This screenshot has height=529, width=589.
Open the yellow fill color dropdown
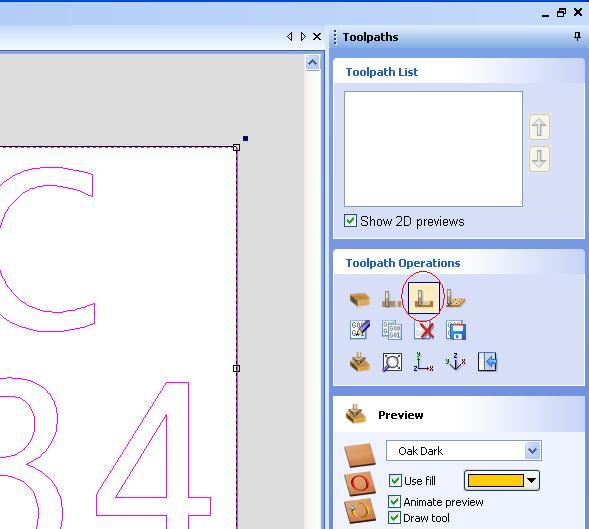coord(532,481)
